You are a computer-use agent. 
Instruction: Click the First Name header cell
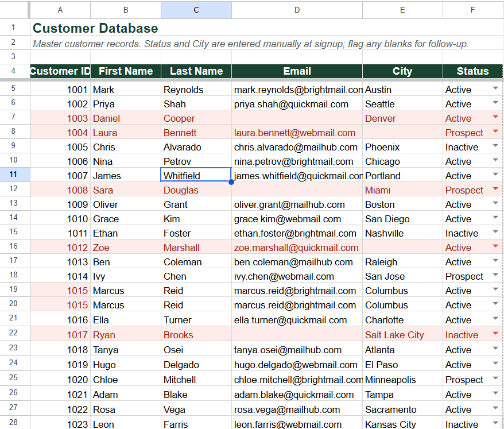tap(126, 71)
